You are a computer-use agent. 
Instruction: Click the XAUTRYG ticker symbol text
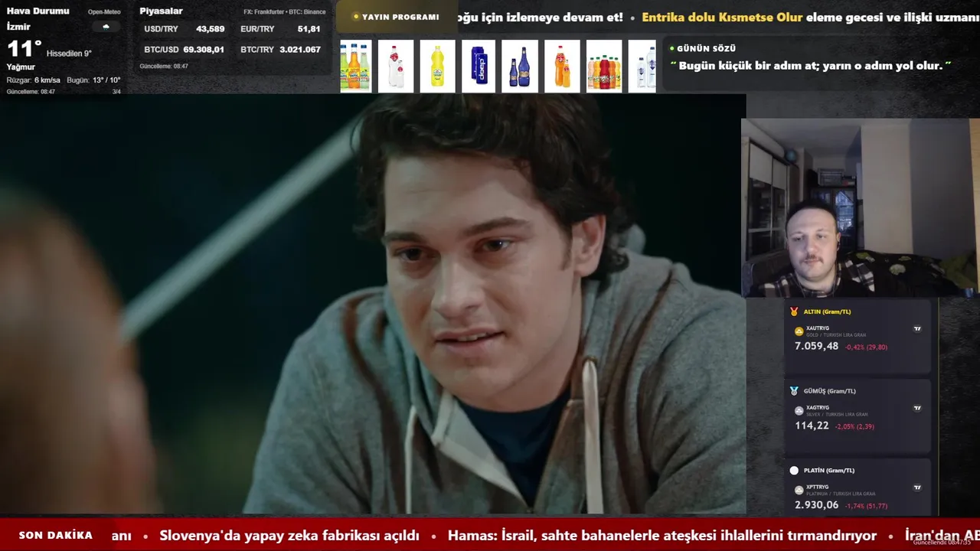[x=818, y=328]
